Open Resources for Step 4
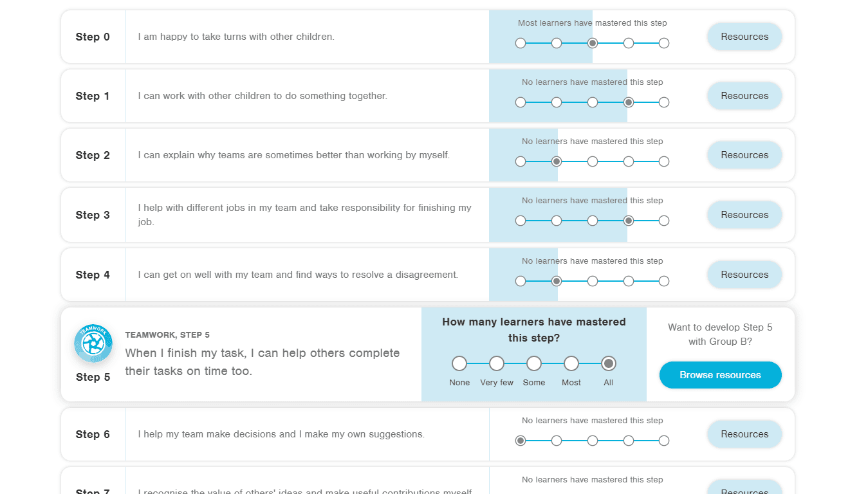Image resolution: width=868 pixels, height=494 pixels. (x=744, y=275)
